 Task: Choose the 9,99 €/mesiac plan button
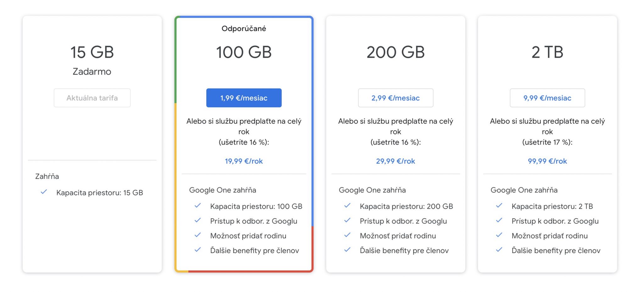pos(547,98)
